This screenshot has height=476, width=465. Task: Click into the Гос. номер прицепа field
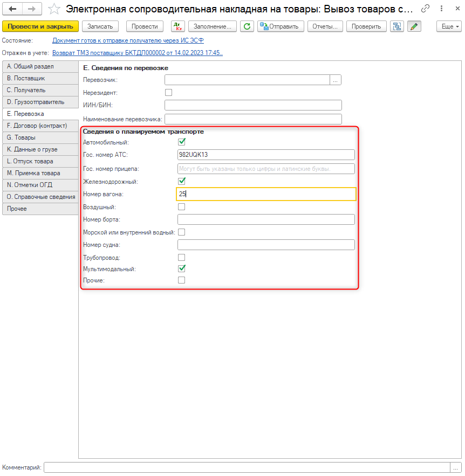[x=265, y=169]
